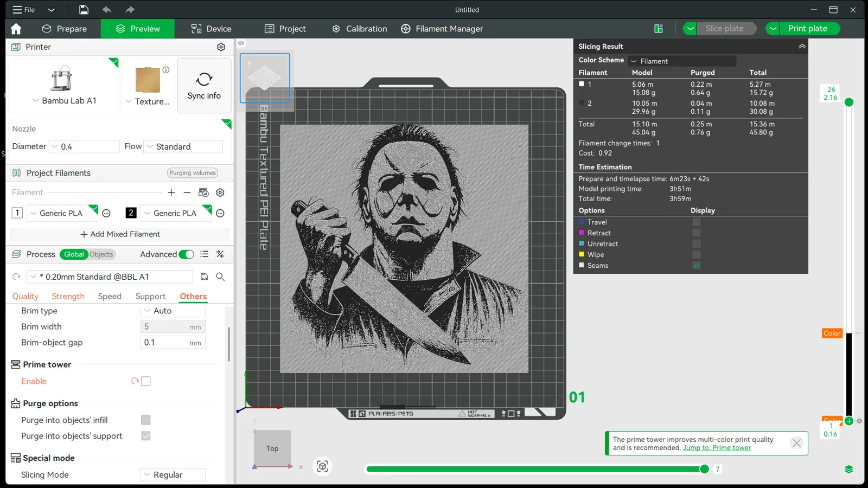
Task: Click Add Mixed Filament button
Action: coord(120,234)
